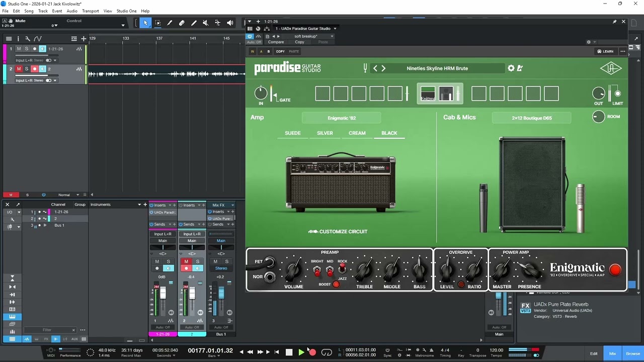Open Paradise Guitar Studio settings gear

[511, 68]
